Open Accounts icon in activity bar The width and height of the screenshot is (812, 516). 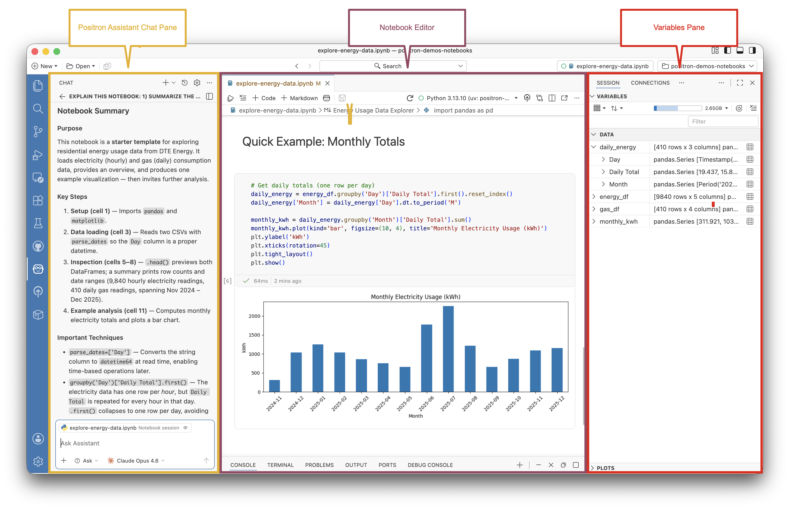coord(38,439)
